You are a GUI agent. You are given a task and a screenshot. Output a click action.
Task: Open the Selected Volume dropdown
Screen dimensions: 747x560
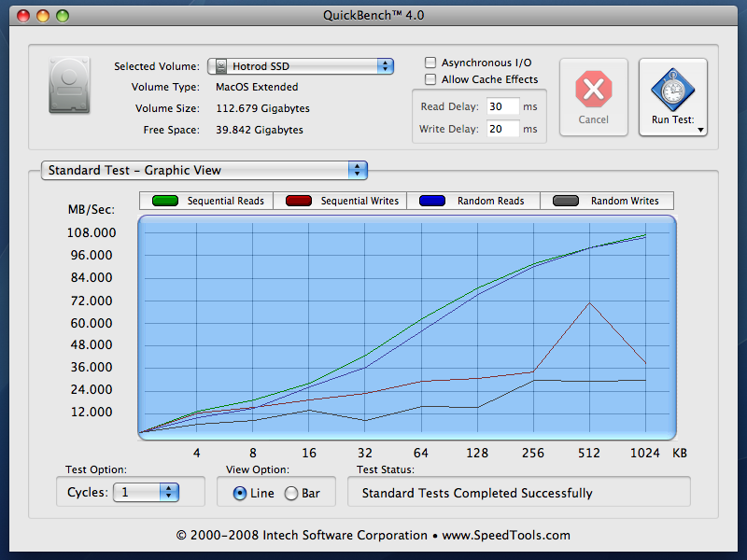tap(301, 66)
